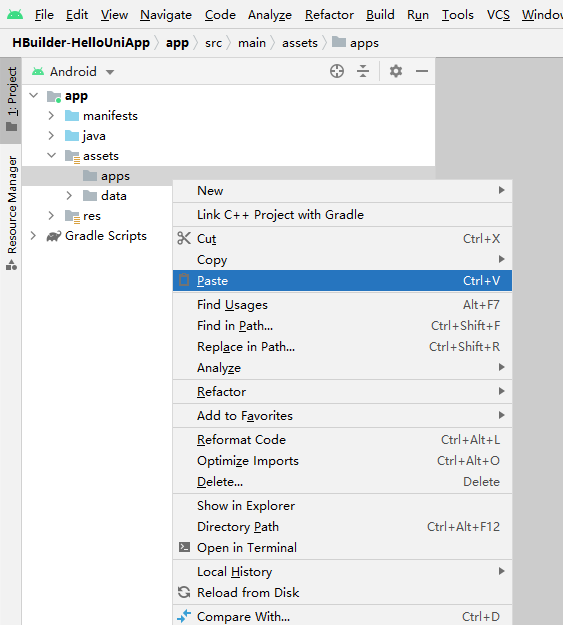Open the Resource Manager side tab
This screenshot has width=563, height=625.
click(x=12, y=213)
